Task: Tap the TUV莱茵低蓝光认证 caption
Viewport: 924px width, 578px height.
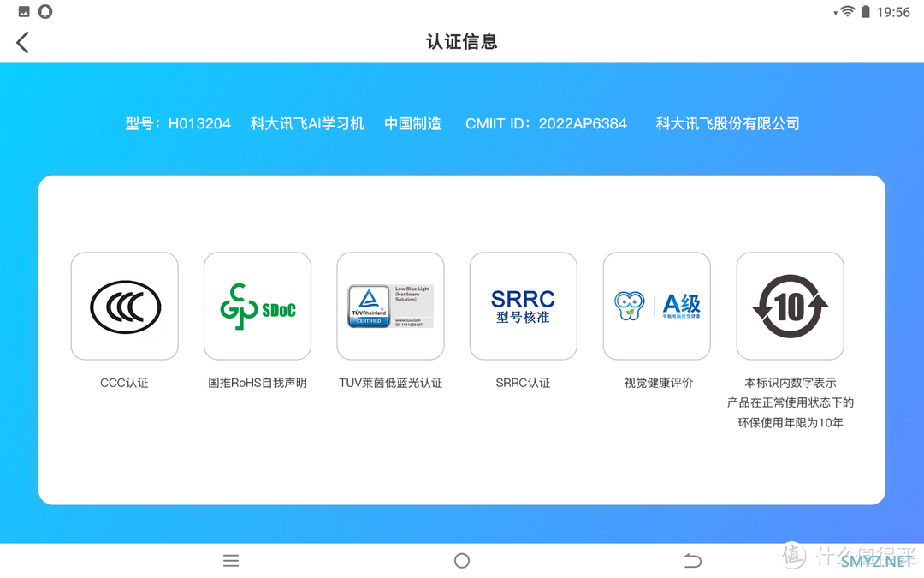Action: (391, 383)
